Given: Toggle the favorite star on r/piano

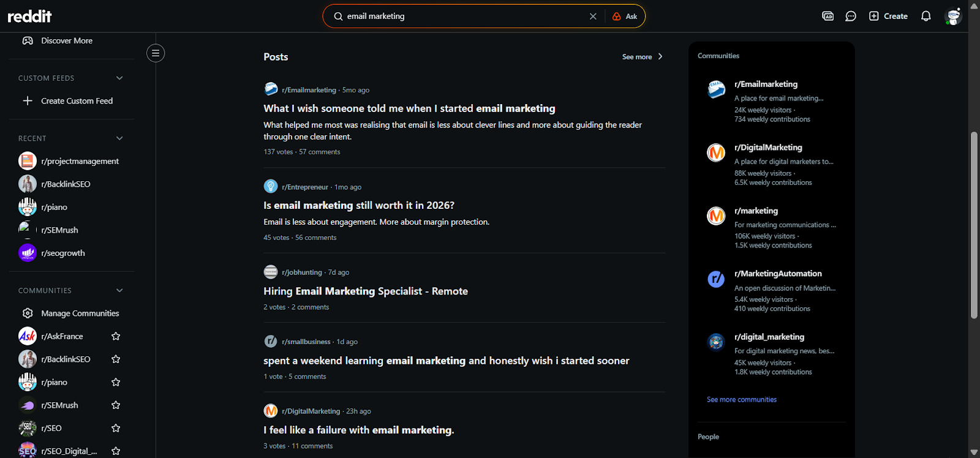Looking at the screenshot, I should [x=115, y=381].
